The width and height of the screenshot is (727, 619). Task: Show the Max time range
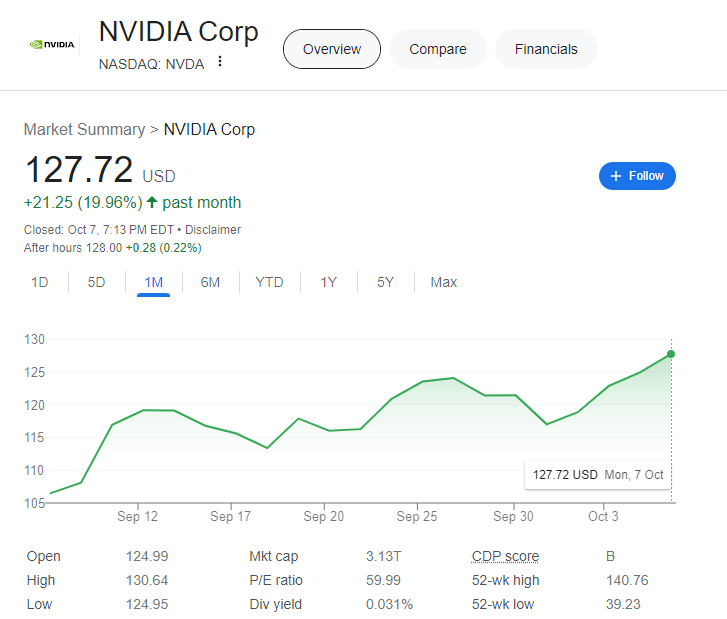(x=443, y=282)
